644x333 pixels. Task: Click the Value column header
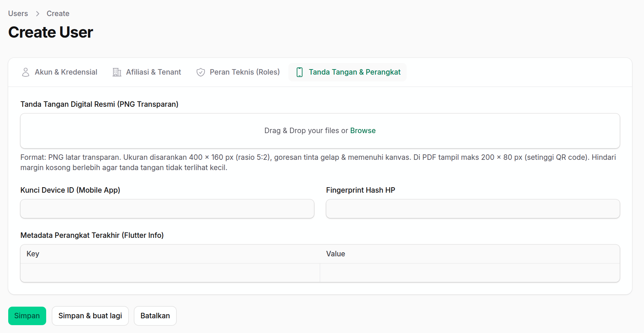[x=336, y=254]
